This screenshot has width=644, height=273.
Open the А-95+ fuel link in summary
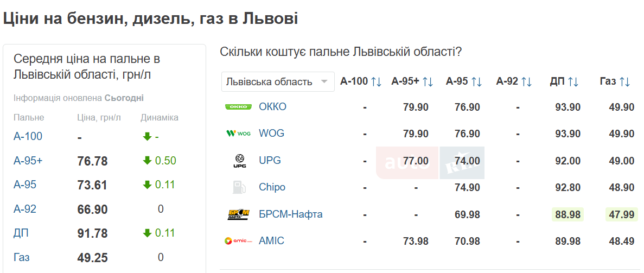pyautogui.click(x=27, y=161)
